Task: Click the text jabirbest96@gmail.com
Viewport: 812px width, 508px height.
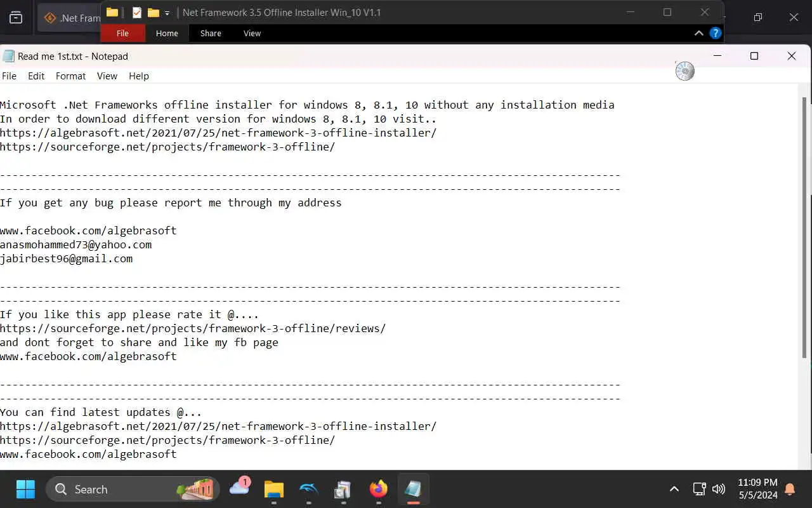Action: tap(66, 258)
